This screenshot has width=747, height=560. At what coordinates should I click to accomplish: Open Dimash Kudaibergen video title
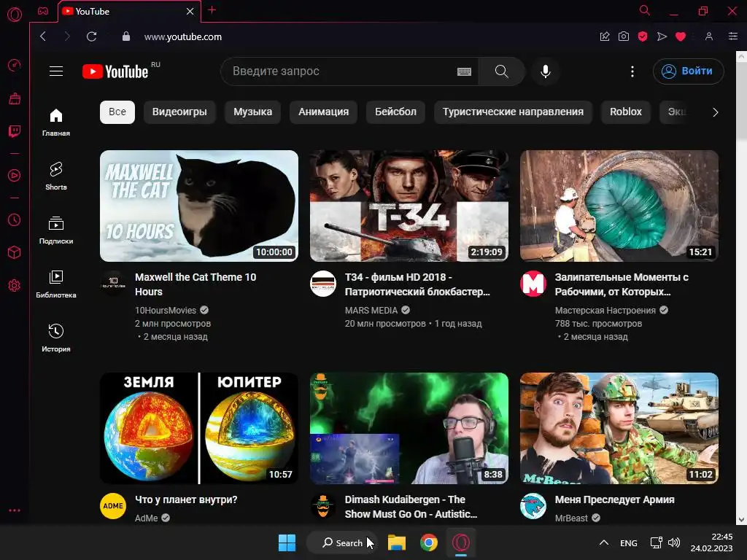pyautogui.click(x=411, y=507)
